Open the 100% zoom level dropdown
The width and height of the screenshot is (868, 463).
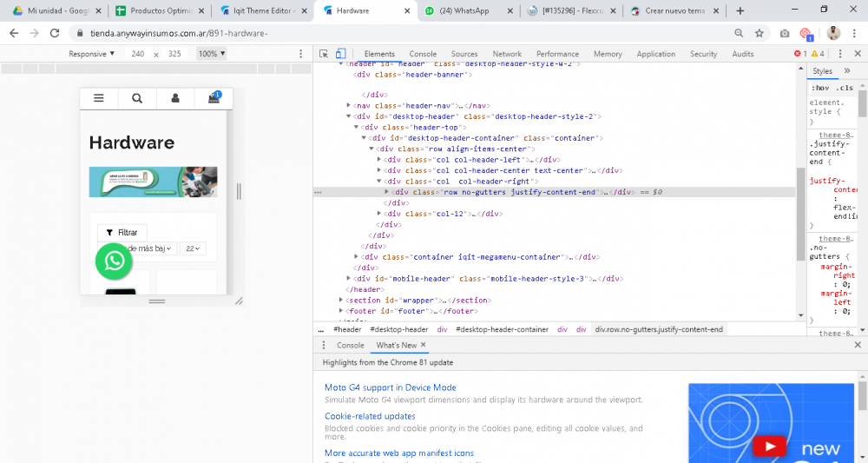[x=211, y=54]
